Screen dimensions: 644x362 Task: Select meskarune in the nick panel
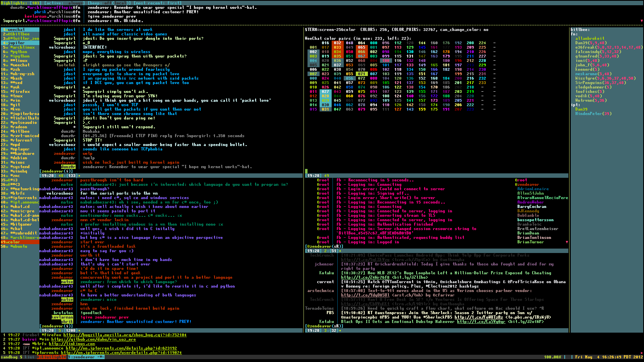(586, 74)
